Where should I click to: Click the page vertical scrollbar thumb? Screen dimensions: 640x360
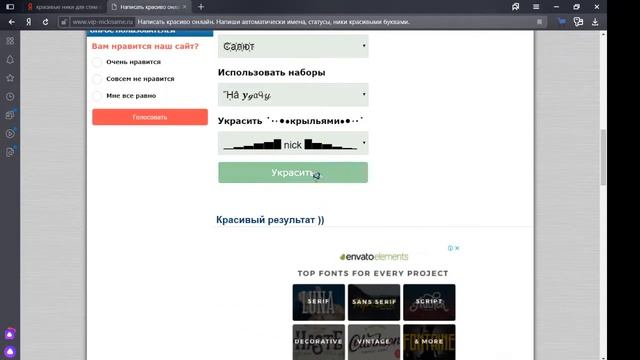[x=603, y=158]
